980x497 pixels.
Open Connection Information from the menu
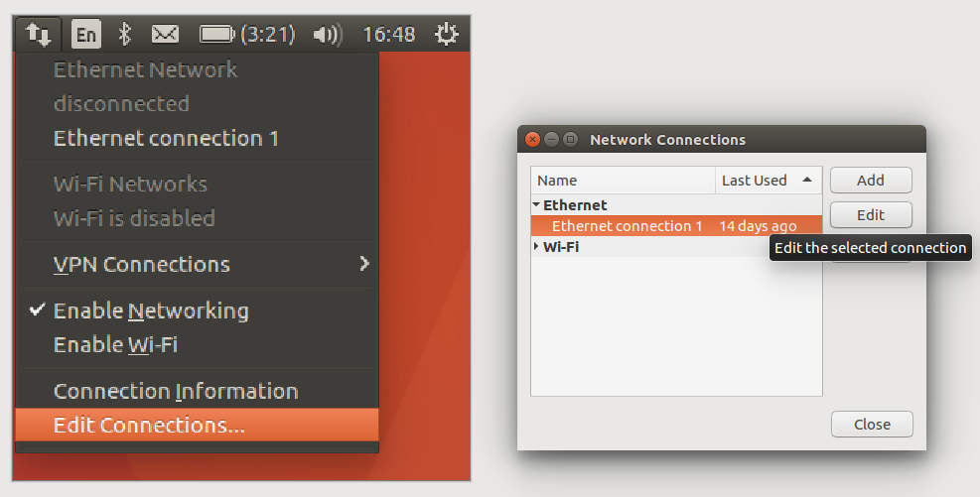[175, 391]
